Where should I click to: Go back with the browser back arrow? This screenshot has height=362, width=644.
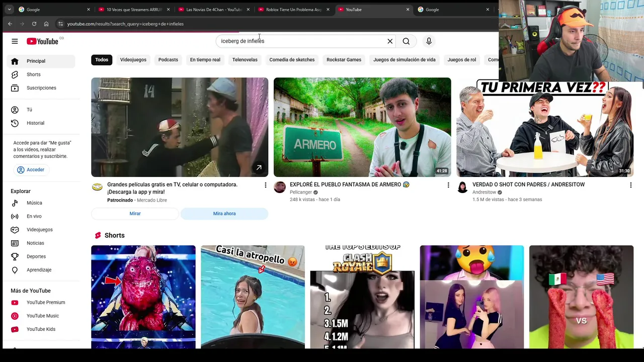pyautogui.click(x=10, y=24)
